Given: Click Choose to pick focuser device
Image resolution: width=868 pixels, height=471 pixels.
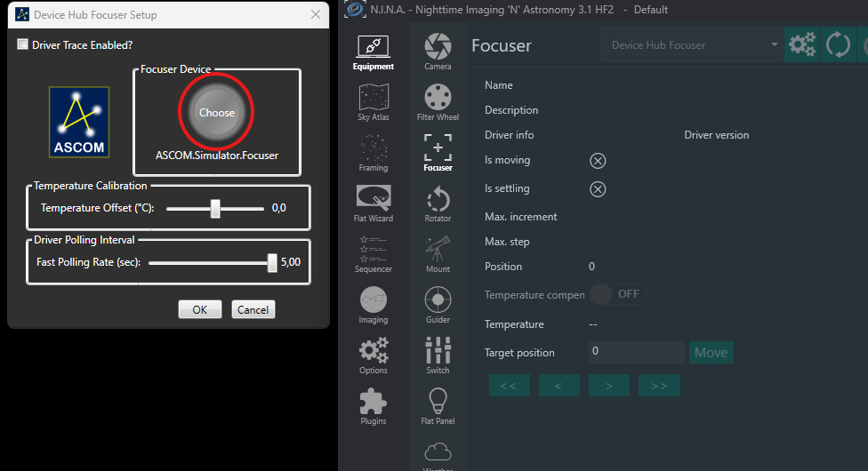Looking at the screenshot, I should (216, 112).
